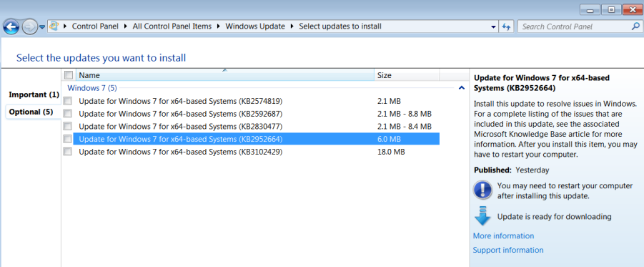Click Update is ready for downloading text
This screenshot has height=267, width=644.
click(x=554, y=216)
